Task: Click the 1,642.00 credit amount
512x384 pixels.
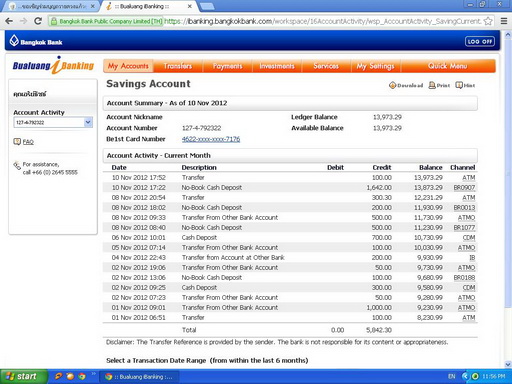Action: point(379,188)
